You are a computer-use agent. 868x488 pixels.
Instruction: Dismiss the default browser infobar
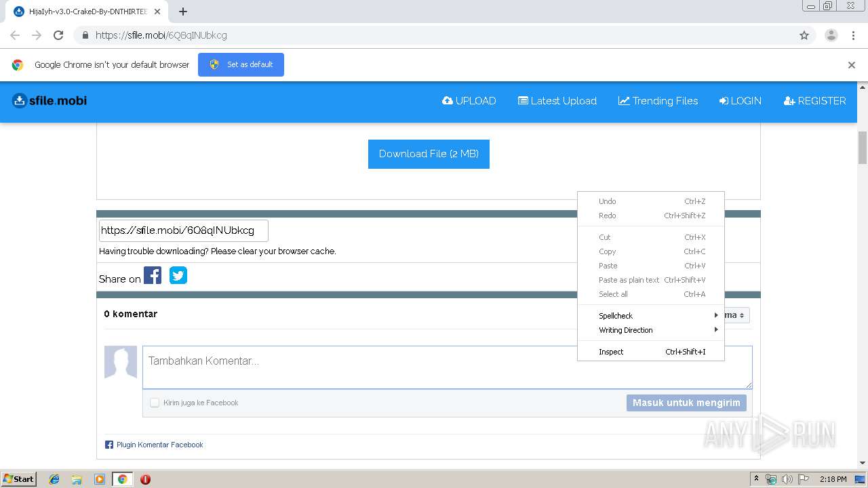coord(851,65)
